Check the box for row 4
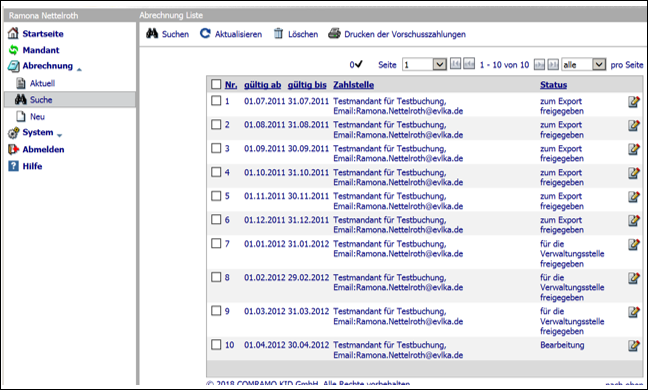 pyautogui.click(x=216, y=172)
